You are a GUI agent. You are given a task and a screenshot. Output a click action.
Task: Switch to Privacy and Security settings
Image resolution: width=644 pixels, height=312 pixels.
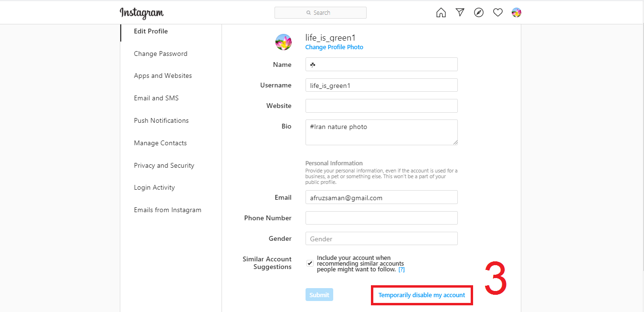[164, 165]
